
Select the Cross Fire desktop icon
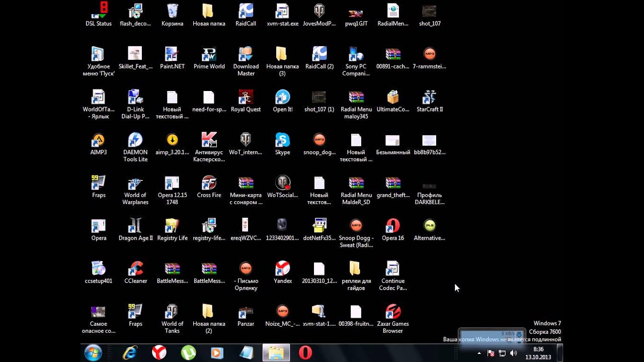[209, 187]
